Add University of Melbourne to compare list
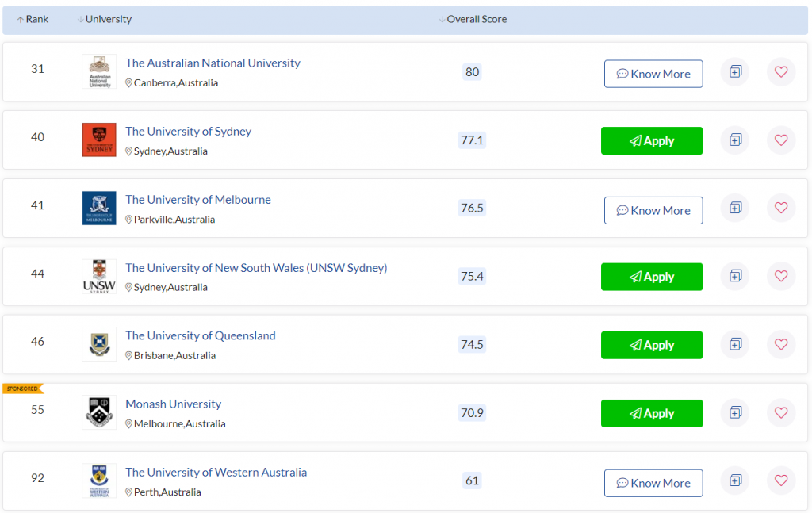Image resolution: width=812 pixels, height=513 pixels. pos(735,209)
